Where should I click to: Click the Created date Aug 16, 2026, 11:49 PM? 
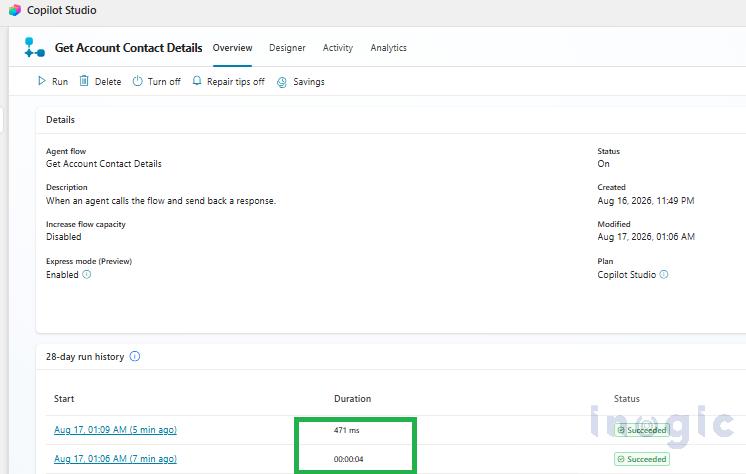[x=646, y=201]
